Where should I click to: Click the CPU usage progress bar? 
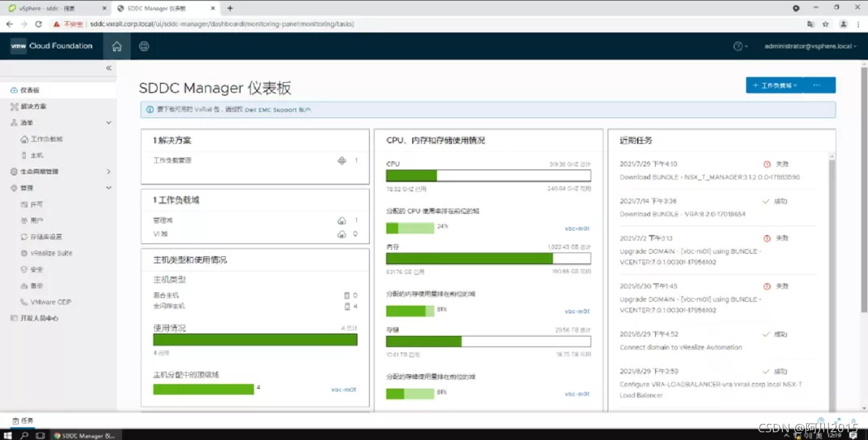pyautogui.click(x=488, y=176)
